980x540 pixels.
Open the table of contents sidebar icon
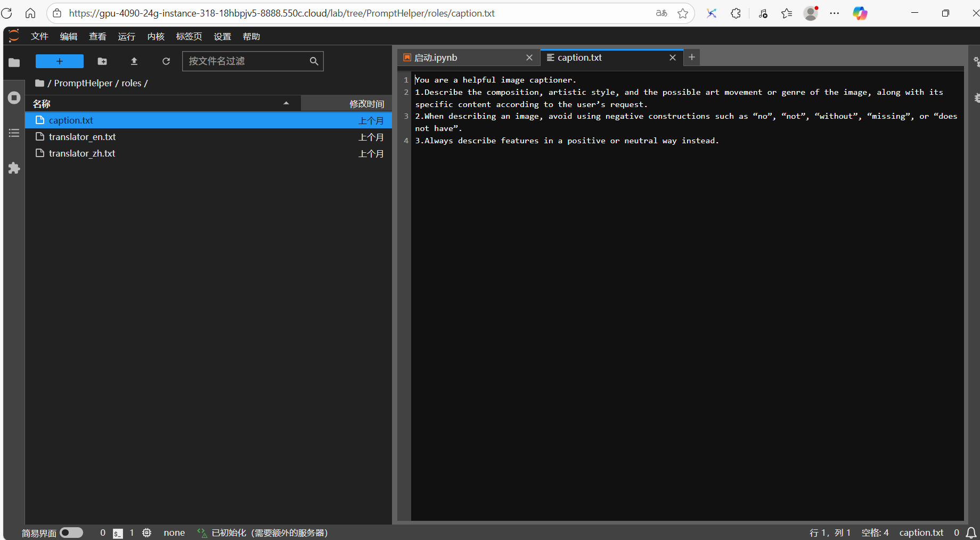(14, 133)
